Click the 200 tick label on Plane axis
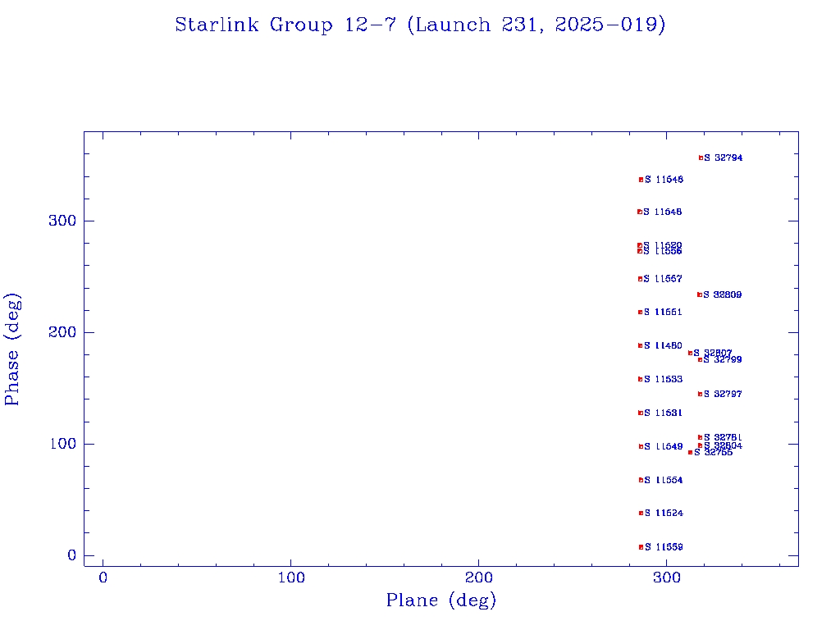The width and height of the screenshot is (840, 630). tap(478, 577)
